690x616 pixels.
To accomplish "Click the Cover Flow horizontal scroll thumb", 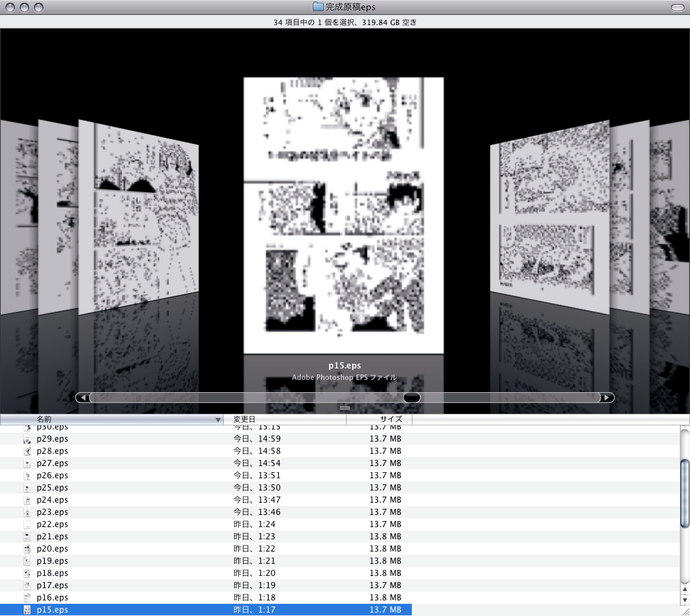I will 412,398.
